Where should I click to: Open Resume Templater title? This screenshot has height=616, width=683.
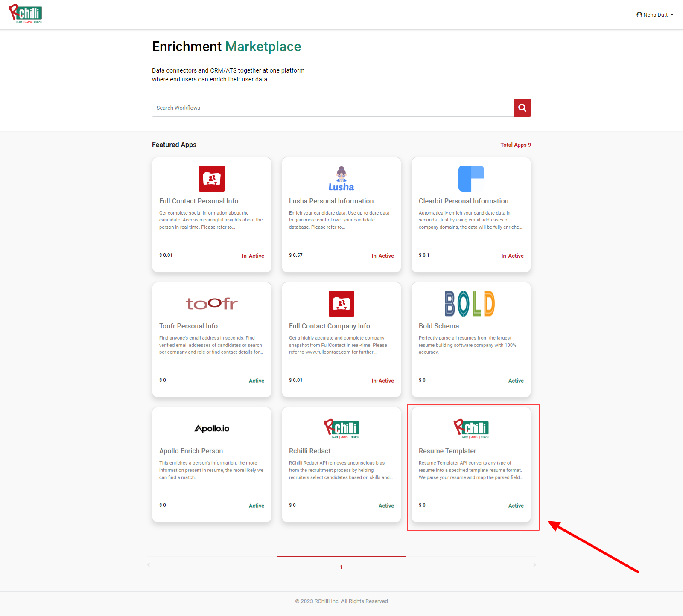click(x=447, y=451)
